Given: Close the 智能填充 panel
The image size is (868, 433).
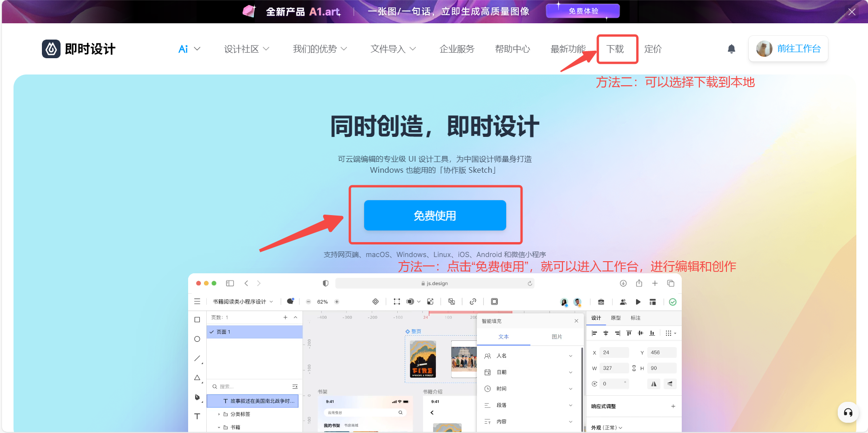Looking at the screenshot, I should click(x=576, y=321).
